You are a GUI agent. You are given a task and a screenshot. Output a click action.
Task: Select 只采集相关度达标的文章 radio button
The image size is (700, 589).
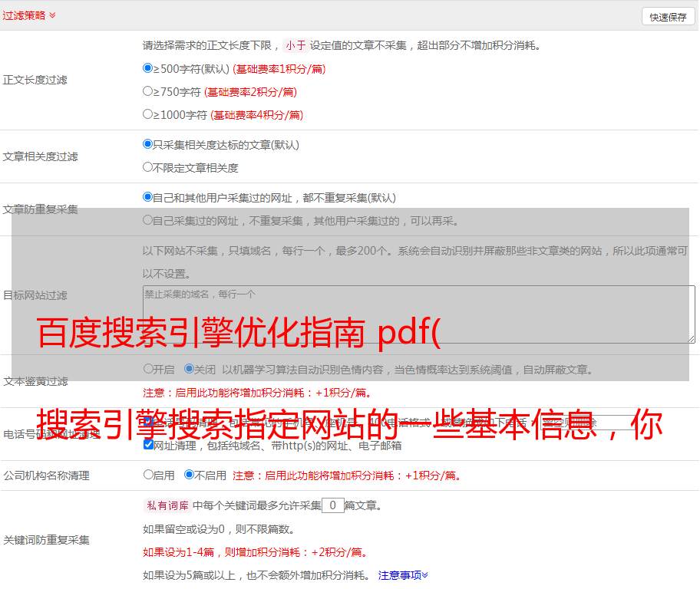pos(147,144)
